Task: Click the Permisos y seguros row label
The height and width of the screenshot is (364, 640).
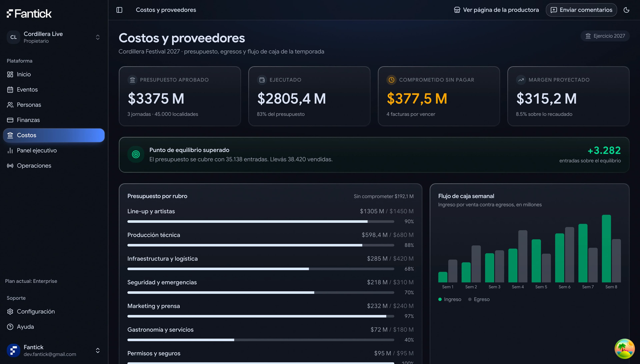Action: pyautogui.click(x=154, y=354)
